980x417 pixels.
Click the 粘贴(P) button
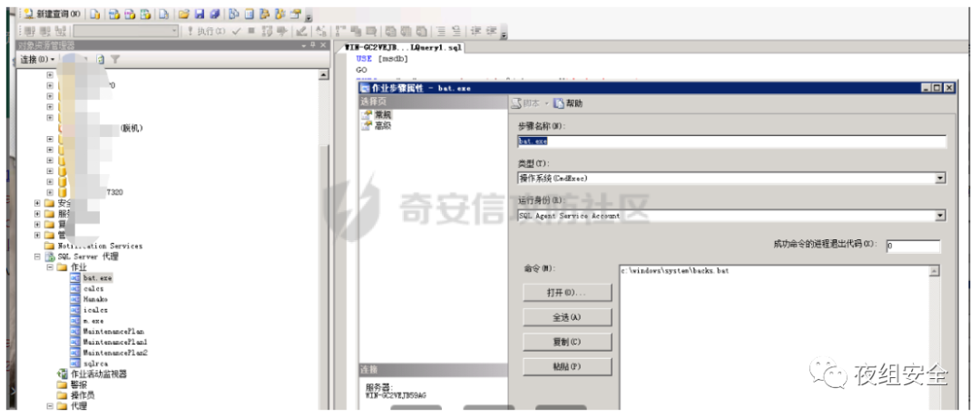pyautogui.click(x=567, y=367)
